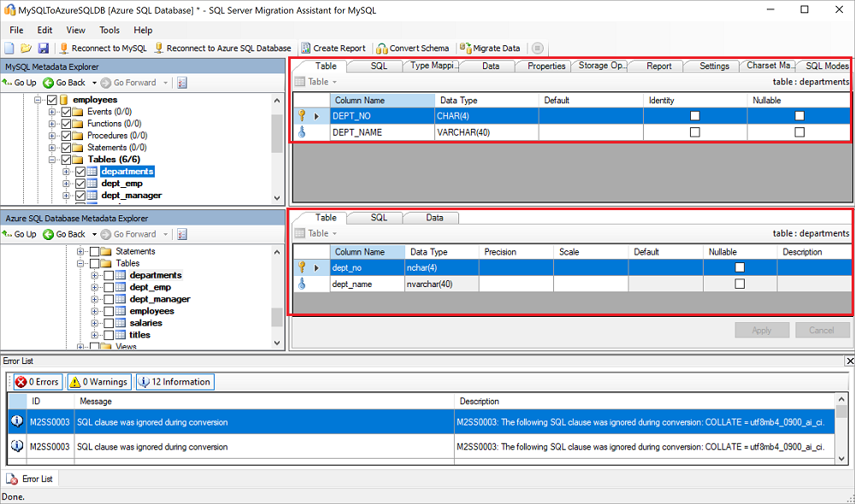Viewport: 855px width, 504px height.
Task: Click the 0 Warnings filter button
Action: 98,381
